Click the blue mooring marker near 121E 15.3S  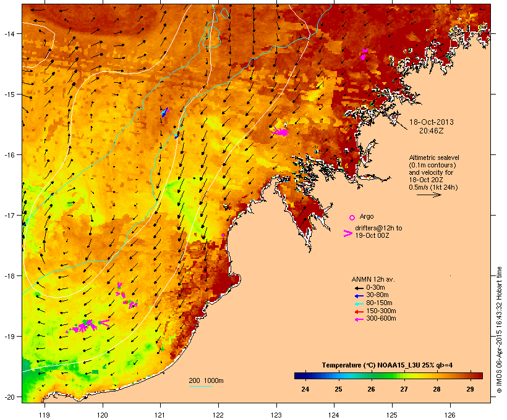coord(164,112)
